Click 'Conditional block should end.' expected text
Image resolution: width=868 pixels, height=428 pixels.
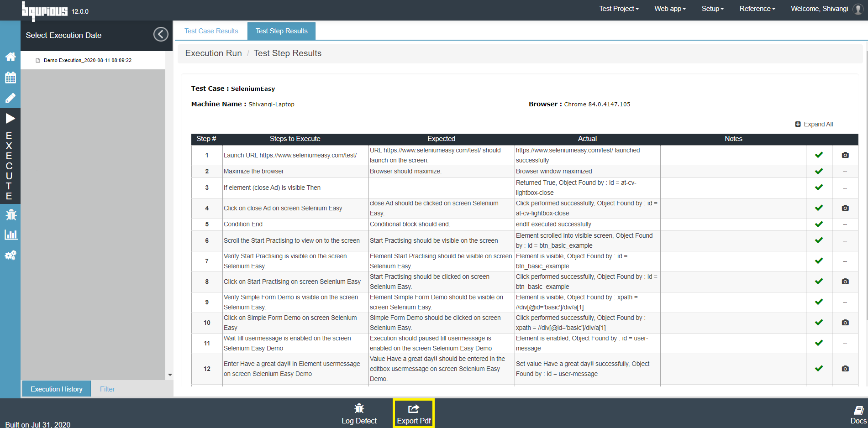410,224
